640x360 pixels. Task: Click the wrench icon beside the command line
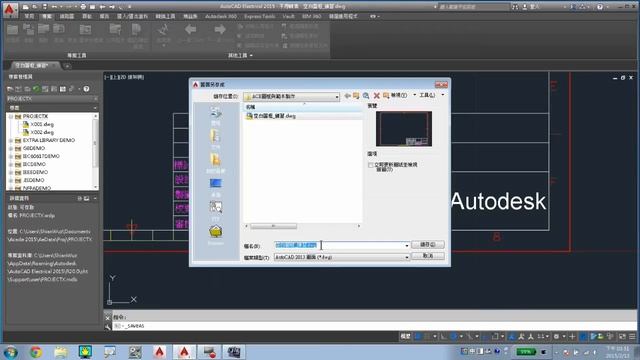[x=107, y=327]
